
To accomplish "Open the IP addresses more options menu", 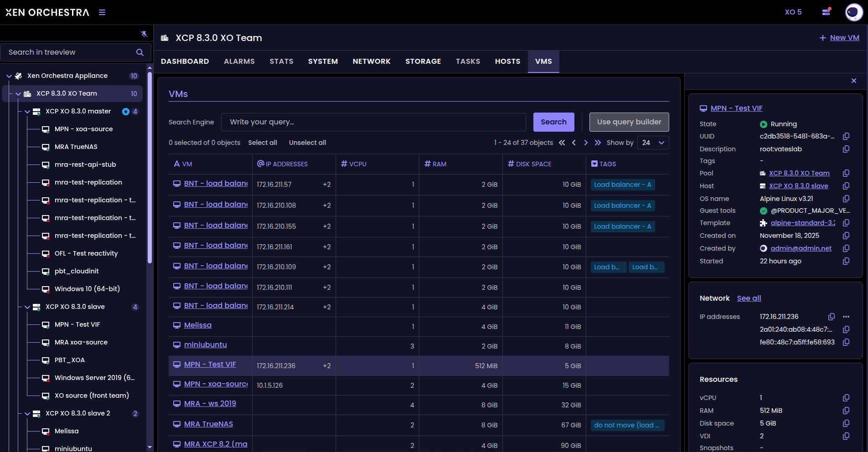I will coord(846,317).
